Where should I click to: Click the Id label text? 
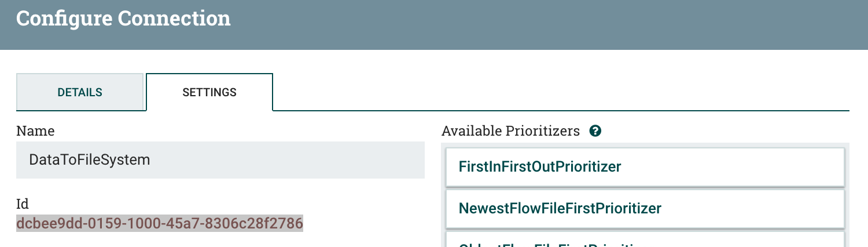pos(23,204)
